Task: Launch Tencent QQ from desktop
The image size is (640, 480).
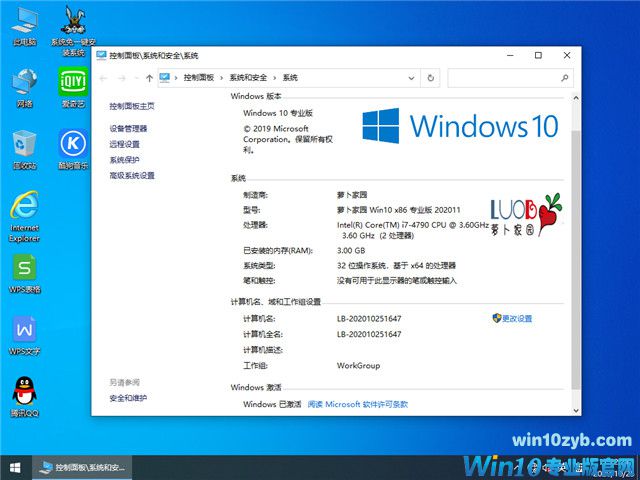Action: 24,397
